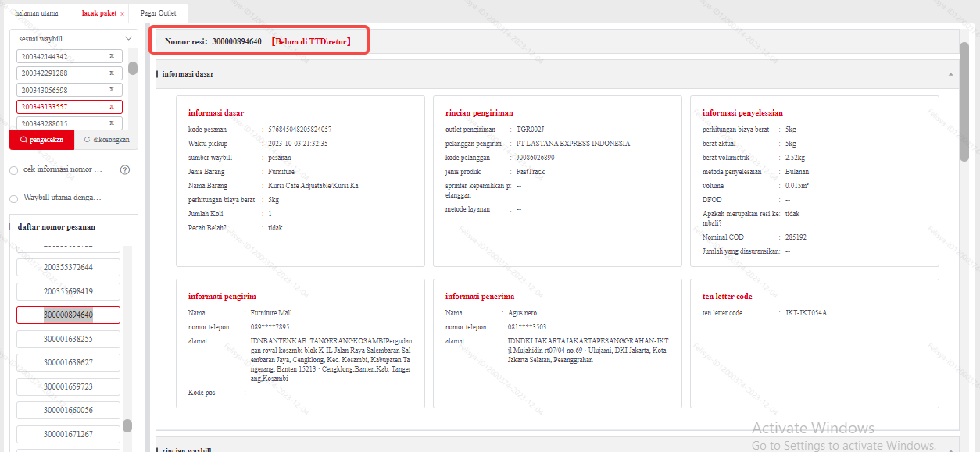Remove waybill 200343056598 with its x
Screen dimensions: 980x452
coord(111,91)
